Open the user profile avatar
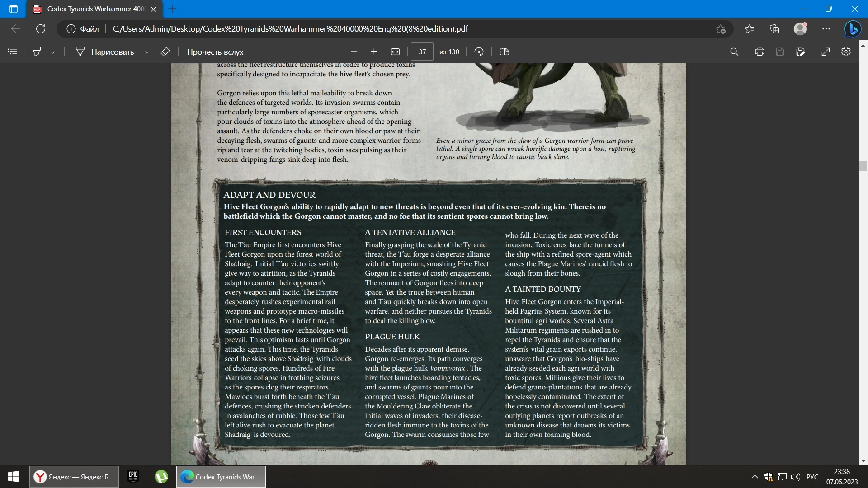The height and width of the screenshot is (488, 868). click(801, 29)
